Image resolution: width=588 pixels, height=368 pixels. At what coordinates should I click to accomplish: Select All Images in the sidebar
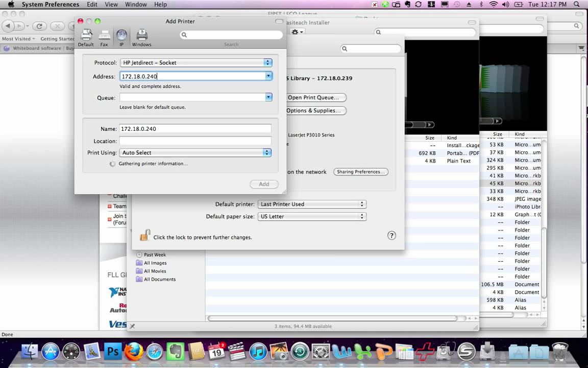pyautogui.click(x=155, y=263)
